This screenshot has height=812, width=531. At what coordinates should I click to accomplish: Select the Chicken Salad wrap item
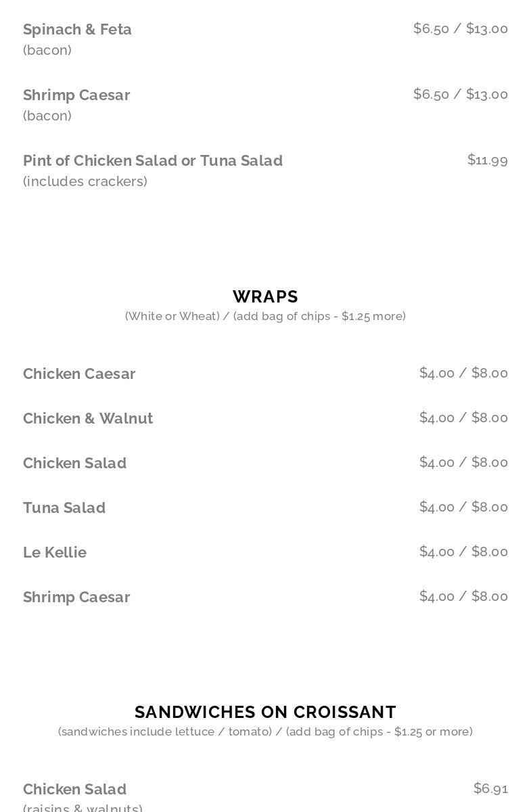point(74,463)
